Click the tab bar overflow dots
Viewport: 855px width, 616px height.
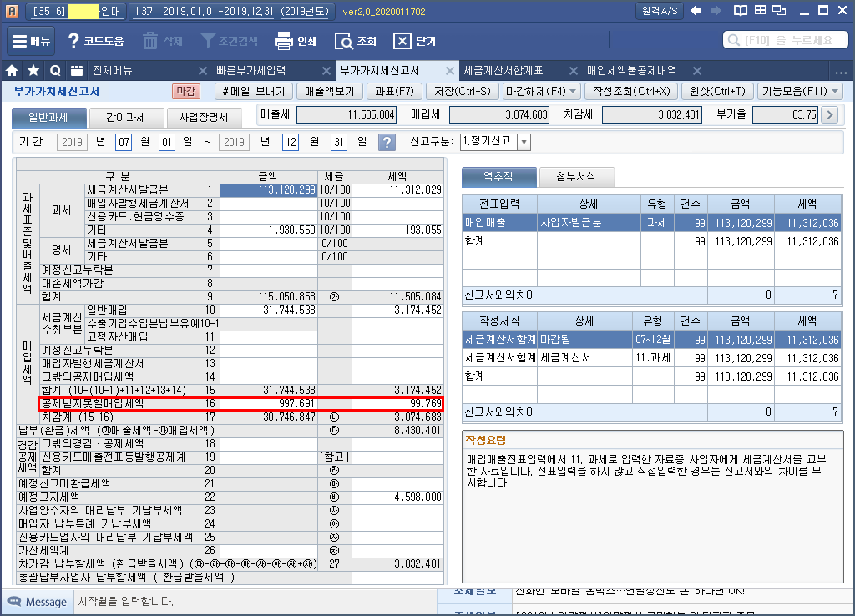click(841, 72)
